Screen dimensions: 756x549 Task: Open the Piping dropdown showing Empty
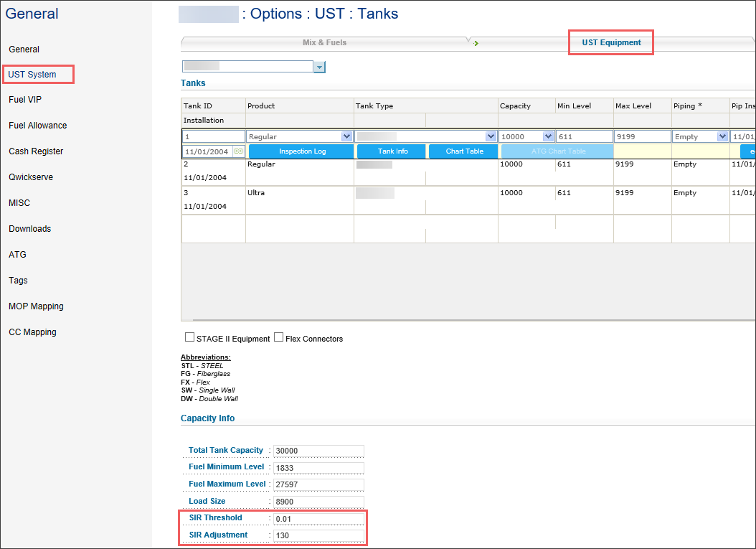[722, 136]
